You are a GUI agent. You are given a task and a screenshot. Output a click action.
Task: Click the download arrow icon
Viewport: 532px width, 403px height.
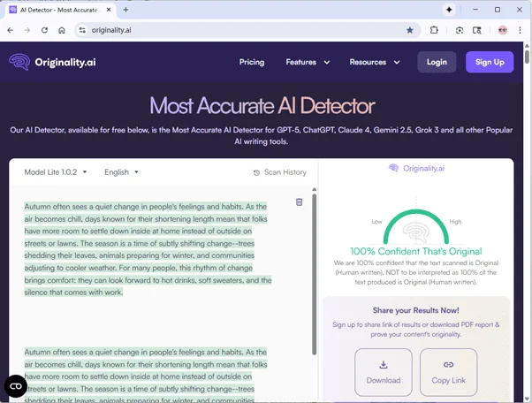click(x=384, y=365)
